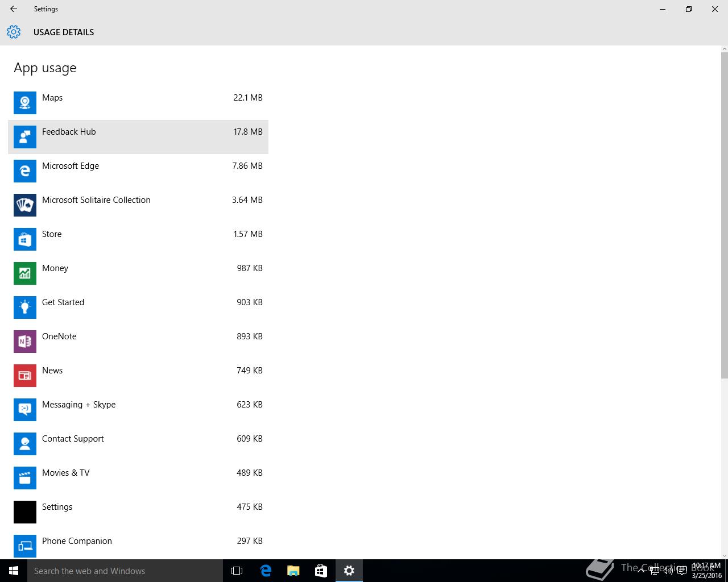Select the Maps row label
This screenshot has height=582, width=728.
[x=52, y=98]
